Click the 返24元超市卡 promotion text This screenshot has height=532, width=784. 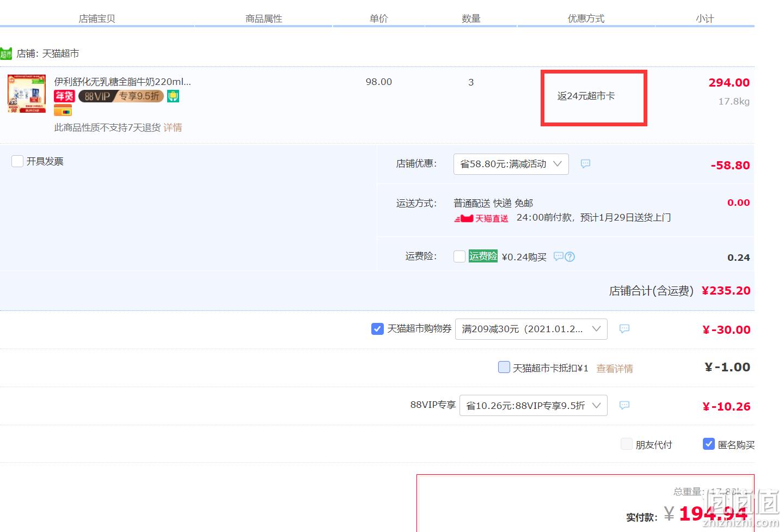point(586,96)
